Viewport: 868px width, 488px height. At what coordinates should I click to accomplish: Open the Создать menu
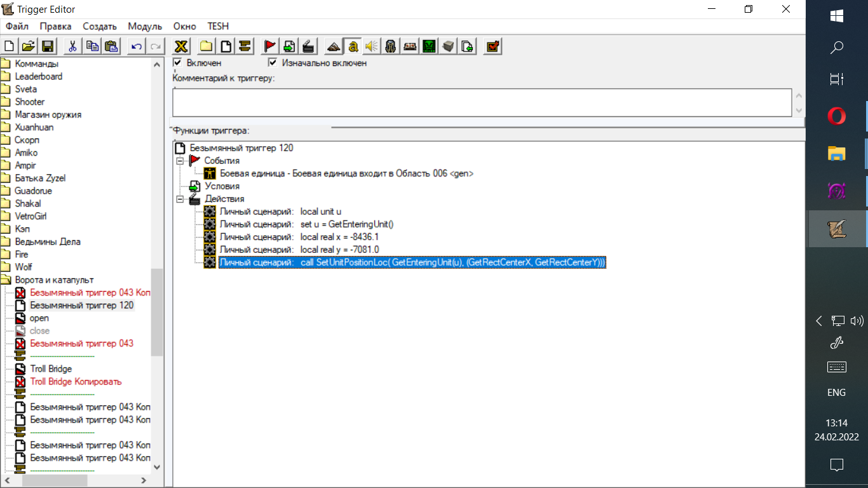pos(100,27)
